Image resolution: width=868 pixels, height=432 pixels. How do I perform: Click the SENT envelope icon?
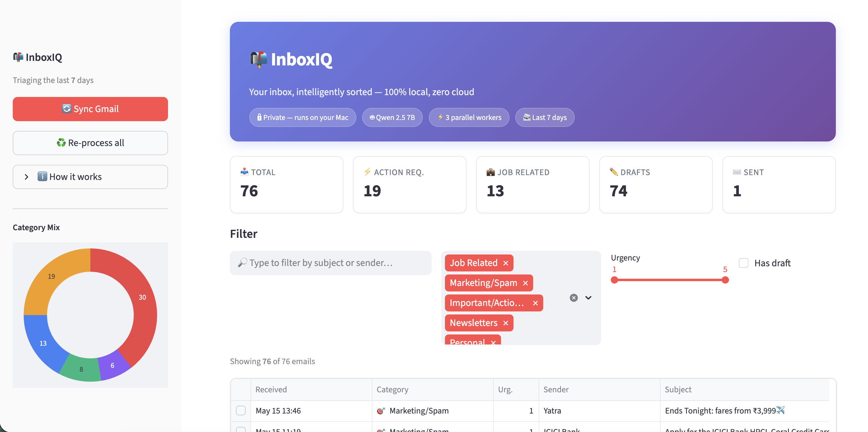tap(737, 172)
